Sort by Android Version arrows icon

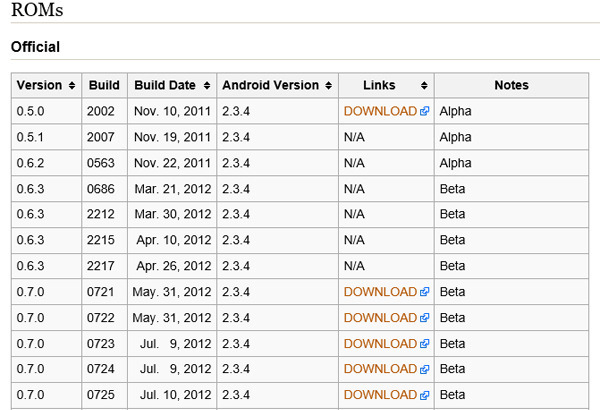click(329, 85)
